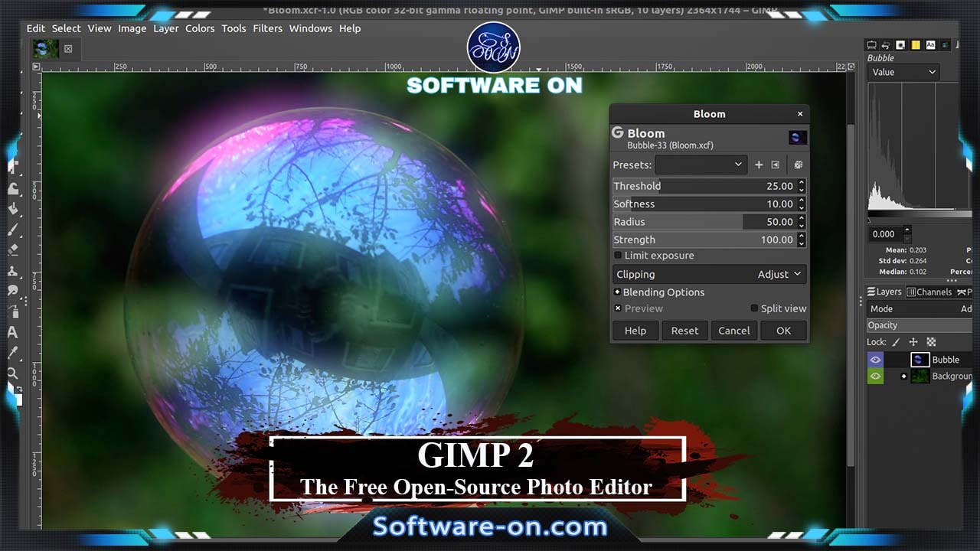The height and width of the screenshot is (551, 980).
Task: Select the Paths tool above Text tool
Action: coord(13,311)
